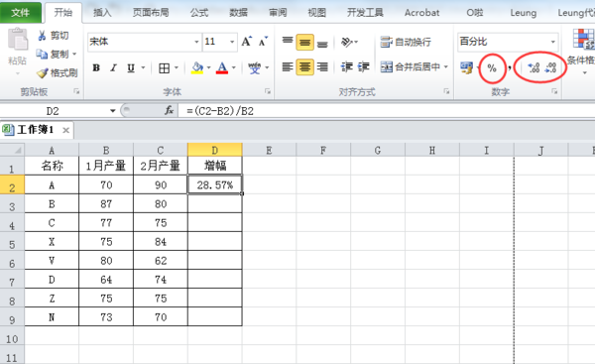Image resolution: width=595 pixels, height=364 pixels.
Task: Click the text orientation icon
Action: 347,42
